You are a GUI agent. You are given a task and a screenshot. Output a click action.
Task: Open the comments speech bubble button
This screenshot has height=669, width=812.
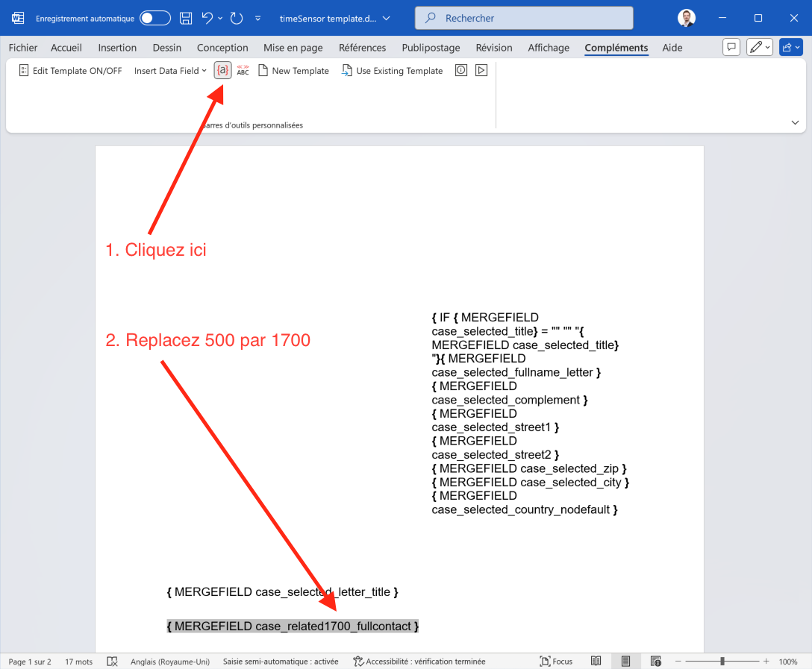click(731, 47)
